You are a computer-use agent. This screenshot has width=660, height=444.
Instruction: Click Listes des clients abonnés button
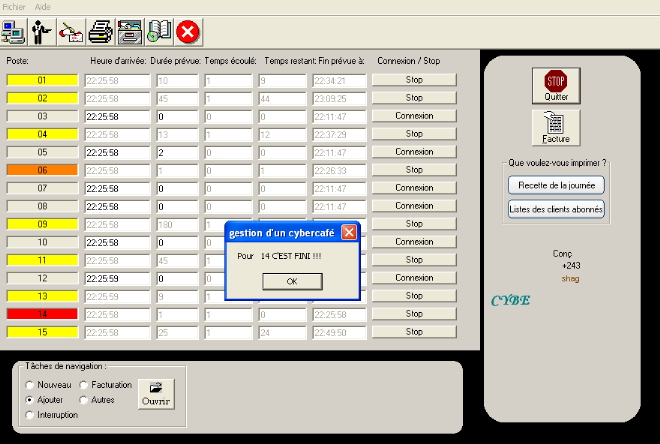555,208
